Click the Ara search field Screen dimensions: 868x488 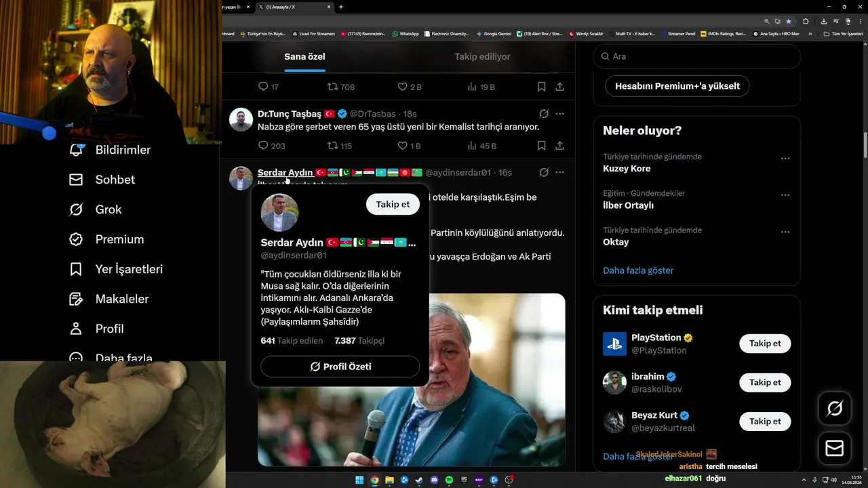tap(697, 57)
